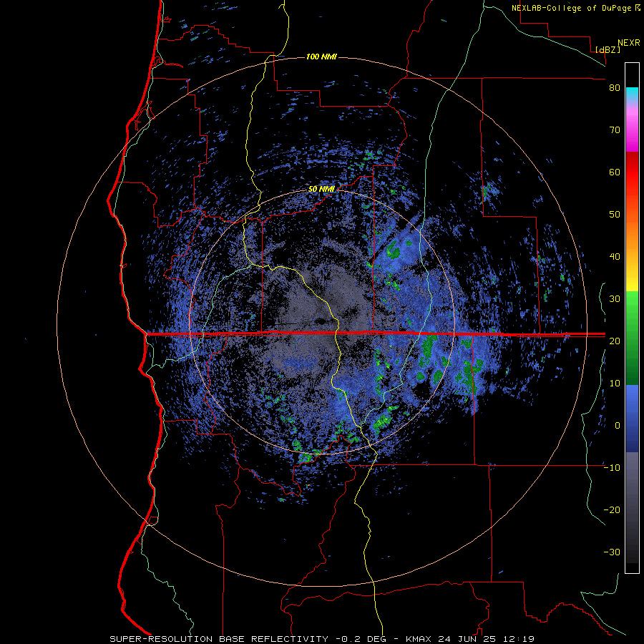Click the KMAX radar site identifier in caption

pyautogui.click(x=419, y=639)
